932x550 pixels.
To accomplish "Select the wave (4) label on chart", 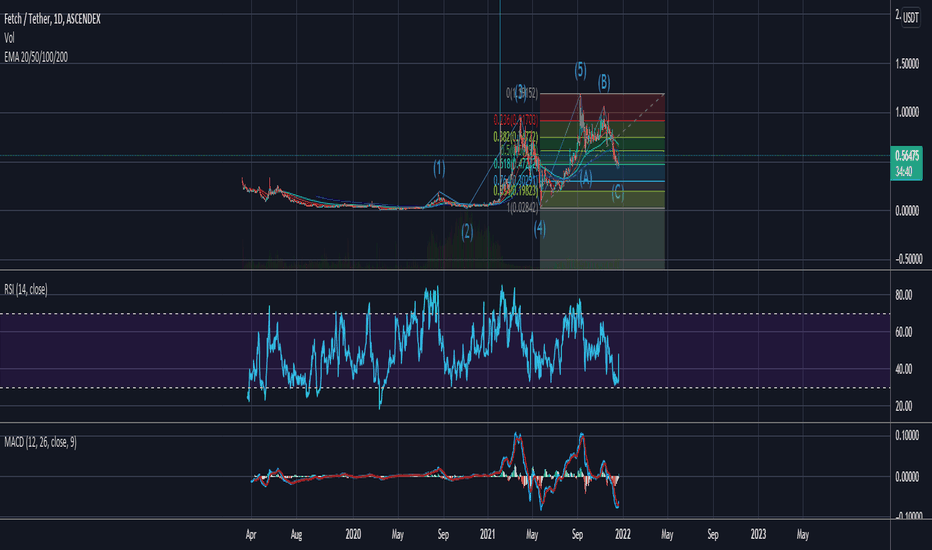I will point(539,228).
